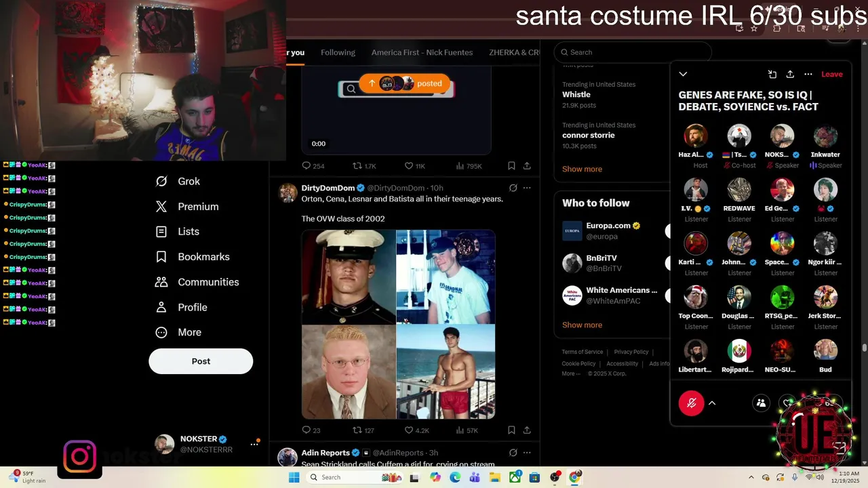Open the More menu in sidebar
Screen dimensions: 868x488
pos(178,332)
